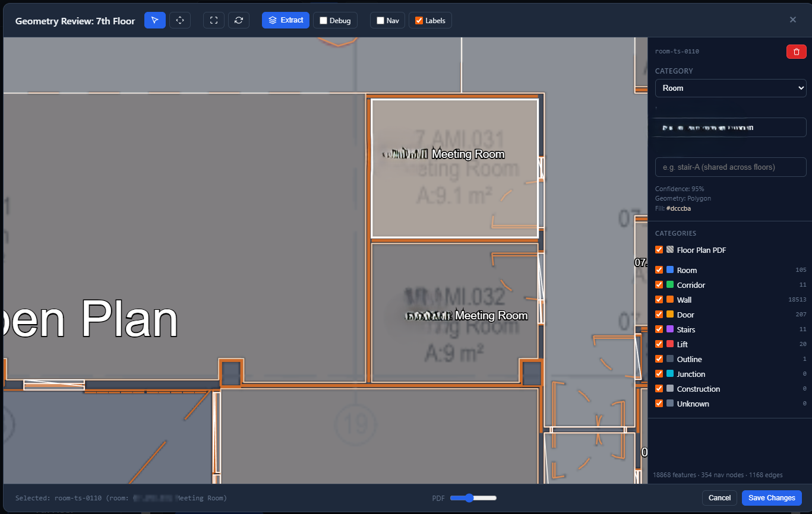Click the blue Room color swatch
Screen dimensions: 812x514
click(670, 270)
